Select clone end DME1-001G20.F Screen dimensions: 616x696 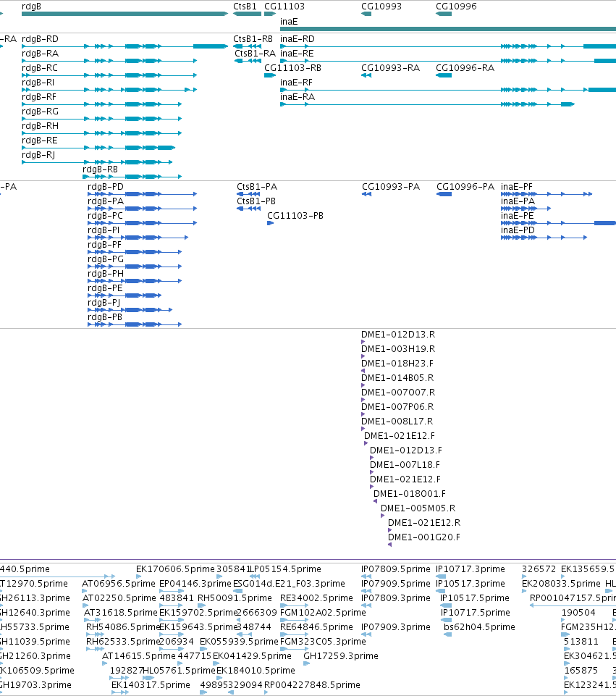pos(424,537)
